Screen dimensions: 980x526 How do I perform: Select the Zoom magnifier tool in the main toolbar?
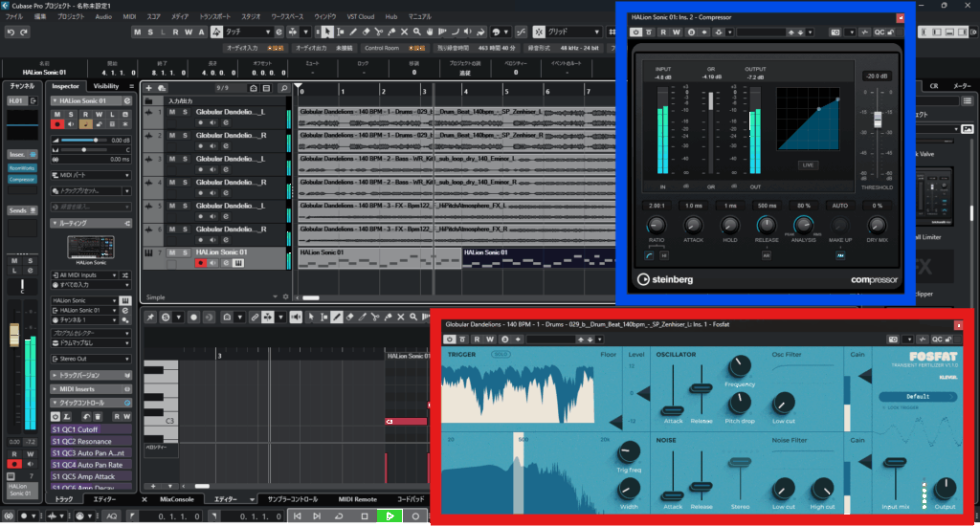(x=417, y=32)
